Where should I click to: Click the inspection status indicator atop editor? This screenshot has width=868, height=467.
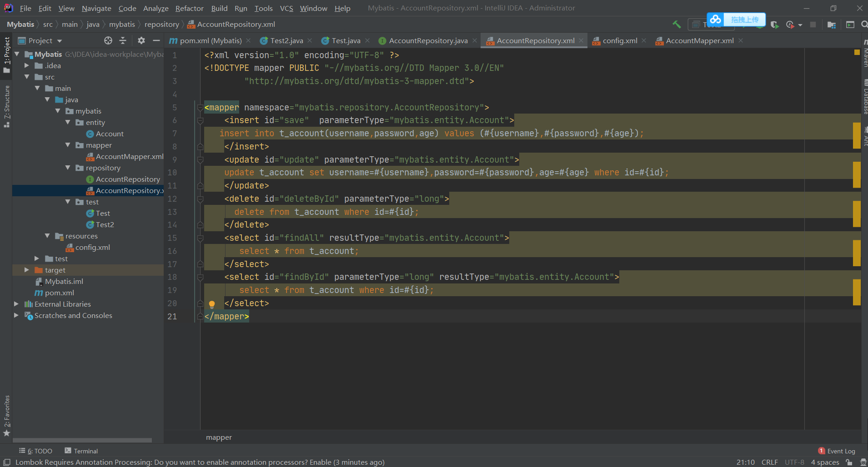coord(857,53)
